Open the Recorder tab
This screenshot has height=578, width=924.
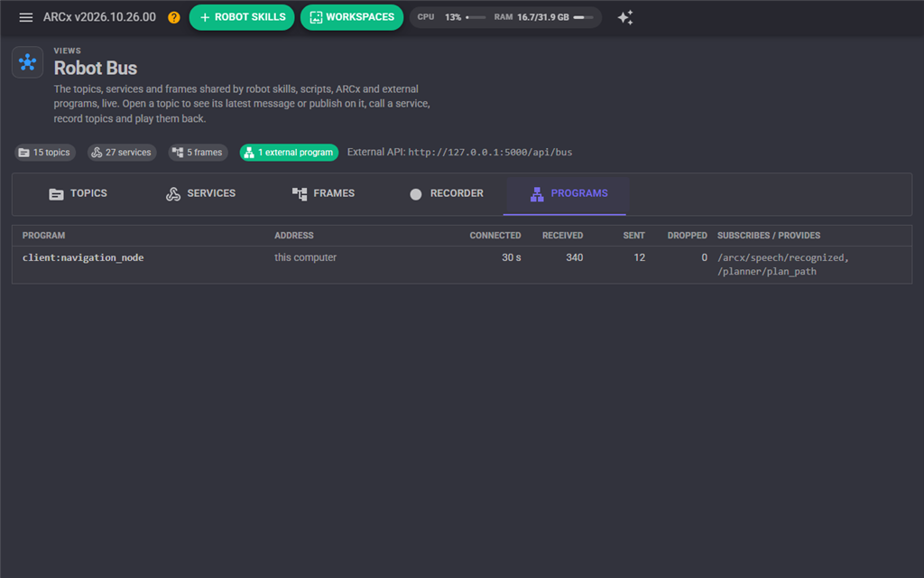tap(446, 193)
